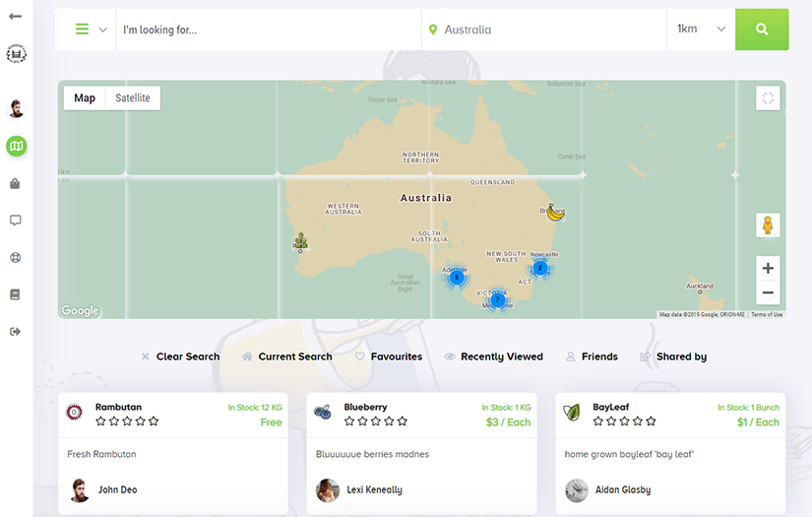Open the Lexi Keneally seller name
812x517 pixels.
tap(374, 489)
